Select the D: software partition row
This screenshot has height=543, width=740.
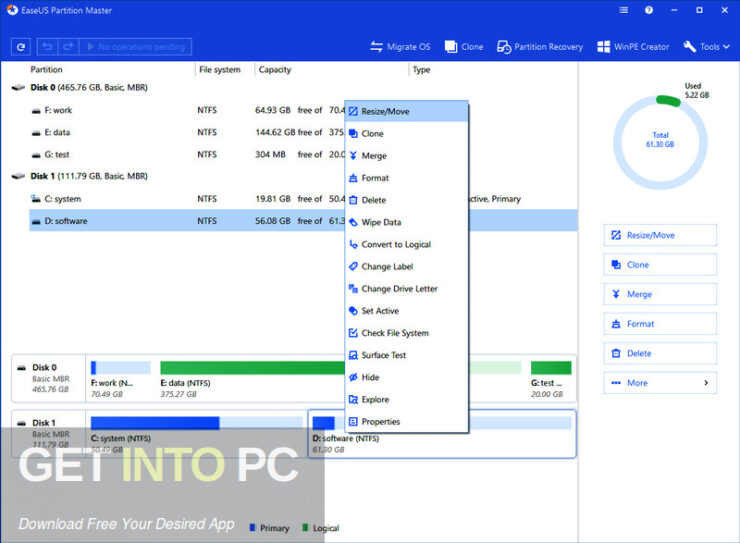[303, 221]
